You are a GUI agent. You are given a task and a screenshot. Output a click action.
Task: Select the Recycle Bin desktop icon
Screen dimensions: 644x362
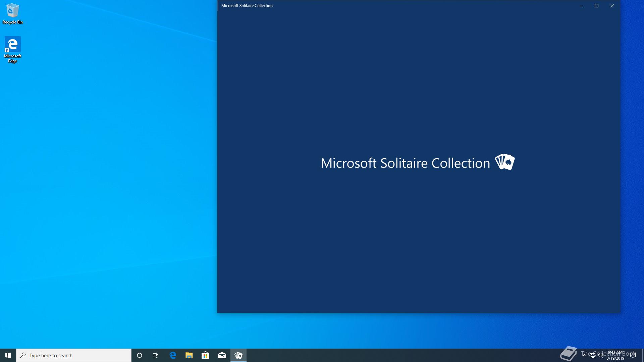coord(13,14)
